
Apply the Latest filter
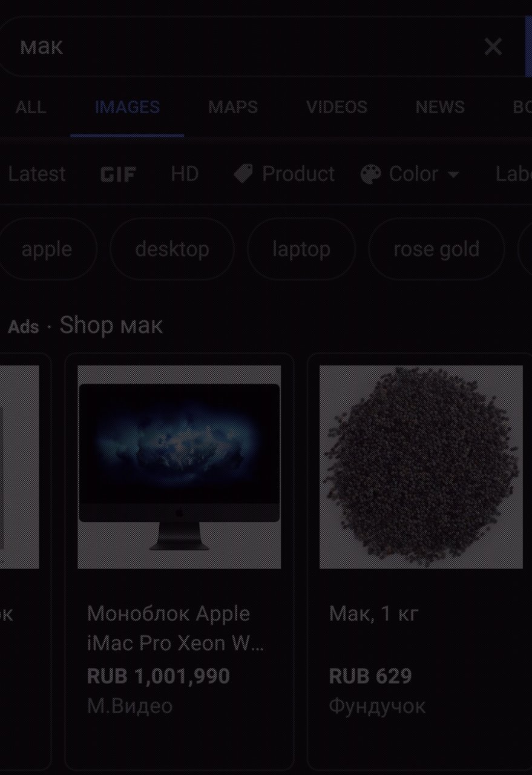pos(37,174)
